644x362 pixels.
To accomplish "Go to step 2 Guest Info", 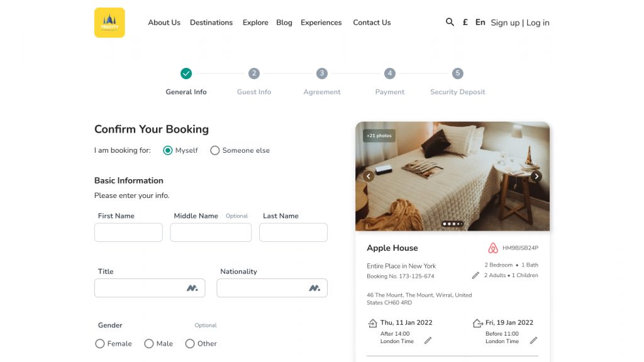I will 254,74.
